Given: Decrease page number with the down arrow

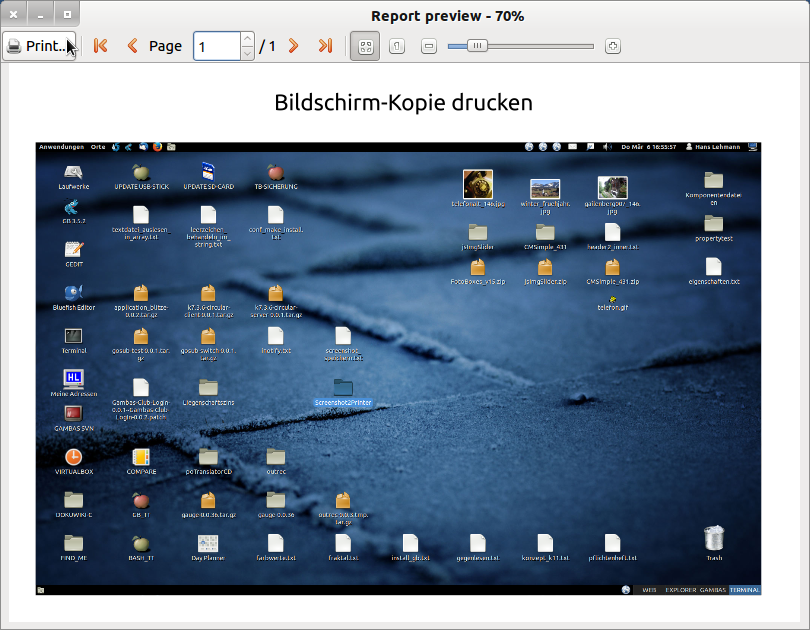Looking at the screenshot, I should click(247, 53).
